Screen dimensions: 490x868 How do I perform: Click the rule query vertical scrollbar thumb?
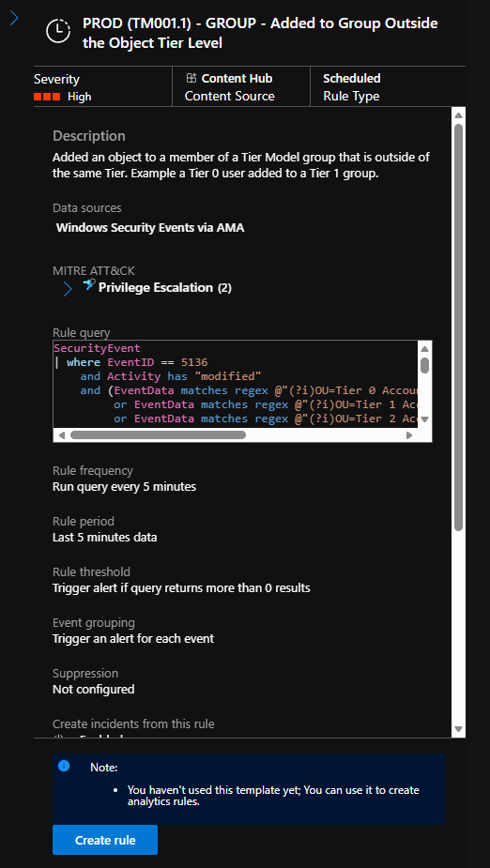click(x=424, y=365)
